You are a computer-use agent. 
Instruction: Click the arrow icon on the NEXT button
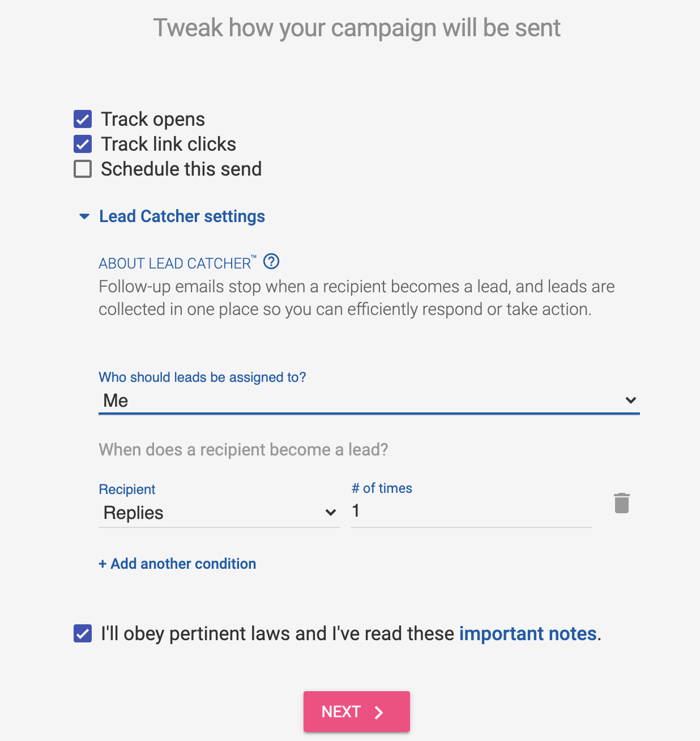pos(379,712)
